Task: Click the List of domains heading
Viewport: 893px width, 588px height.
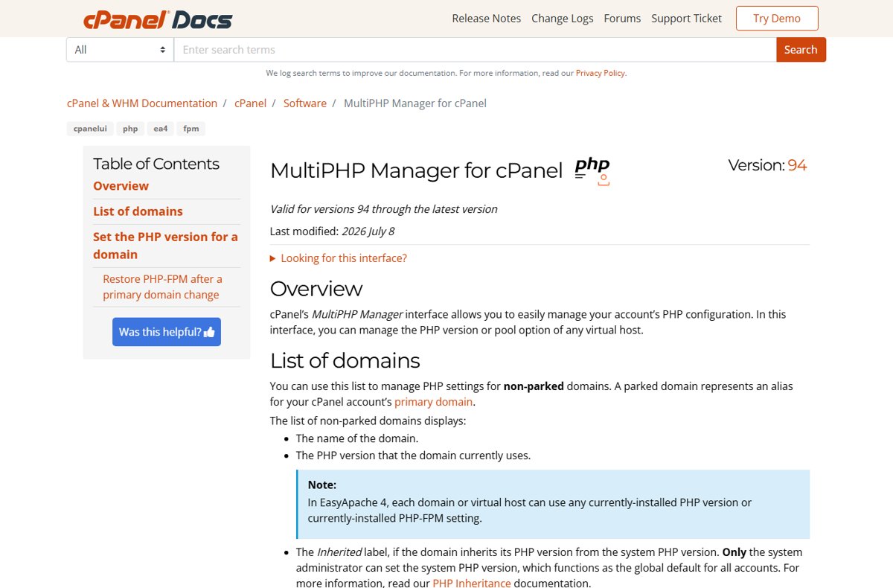Action: (345, 361)
